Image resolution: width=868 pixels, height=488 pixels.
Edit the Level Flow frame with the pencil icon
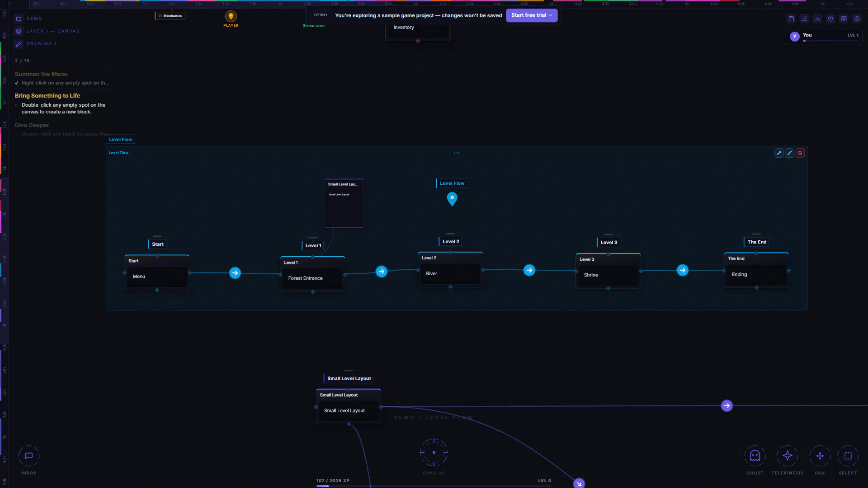pyautogui.click(x=789, y=153)
